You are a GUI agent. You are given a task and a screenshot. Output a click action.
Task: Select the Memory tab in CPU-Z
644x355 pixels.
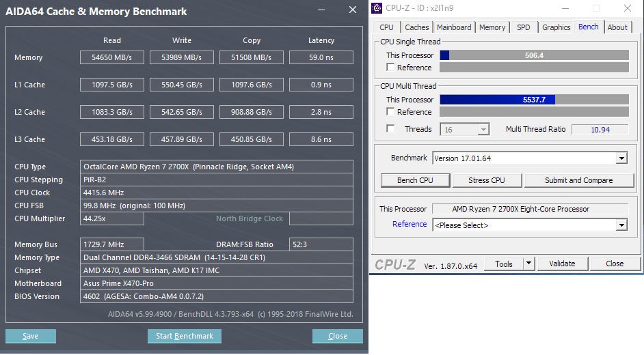click(x=492, y=27)
